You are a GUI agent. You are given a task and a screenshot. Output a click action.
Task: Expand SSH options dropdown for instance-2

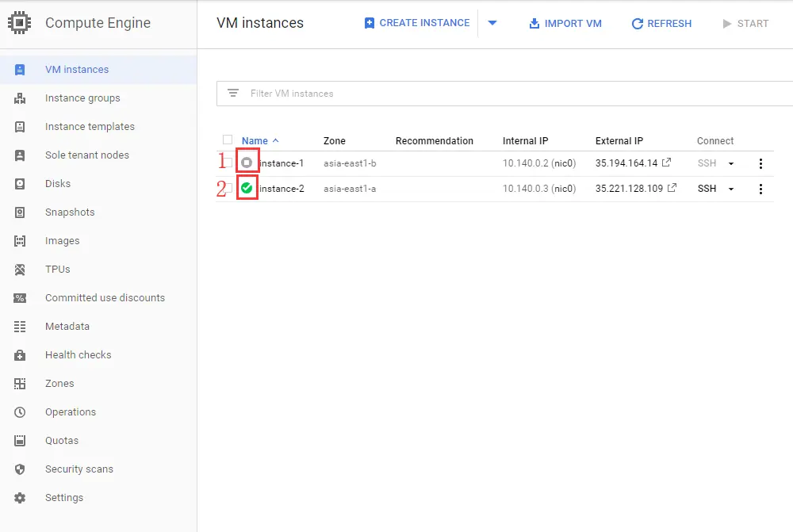pyautogui.click(x=731, y=189)
